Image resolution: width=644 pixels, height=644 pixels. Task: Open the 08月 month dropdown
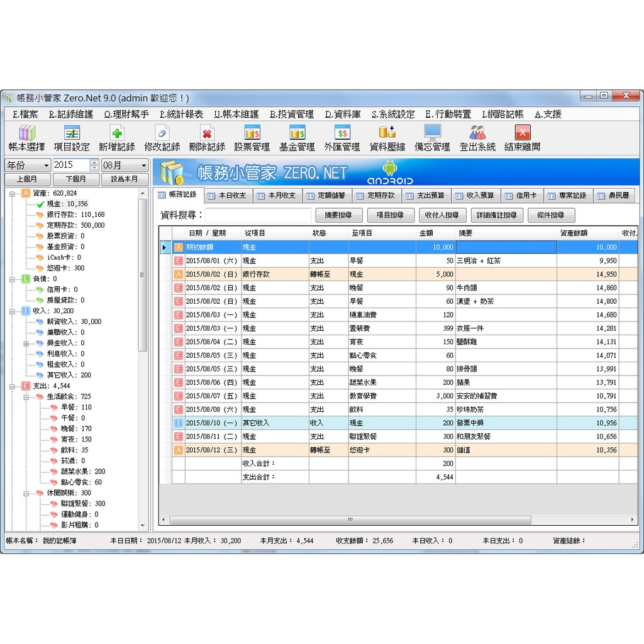(x=125, y=165)
